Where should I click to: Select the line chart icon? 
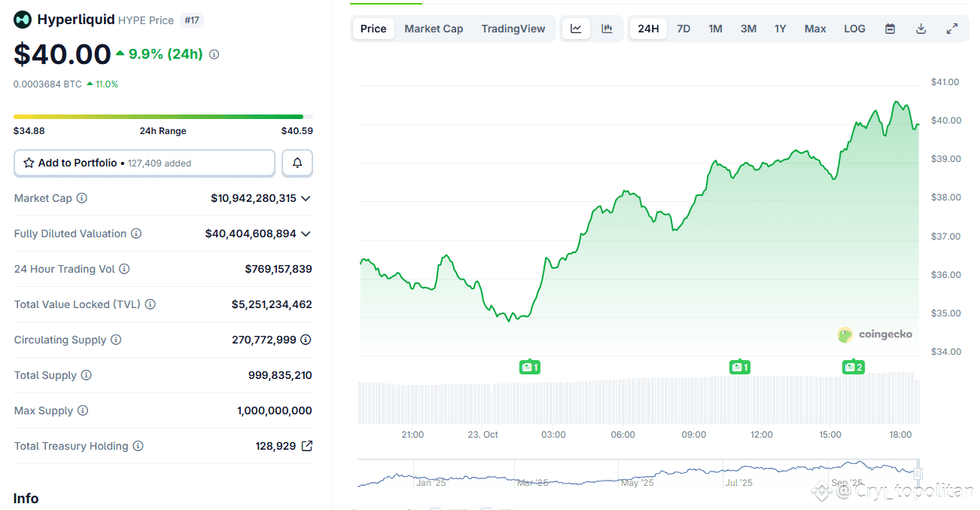(x=576, y=28)
